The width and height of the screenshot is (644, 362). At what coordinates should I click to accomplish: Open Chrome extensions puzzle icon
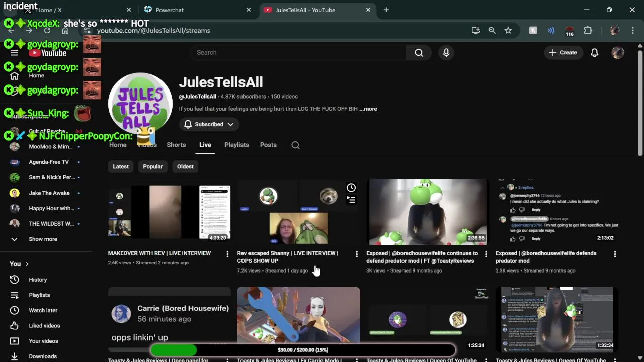coord(588,31)
